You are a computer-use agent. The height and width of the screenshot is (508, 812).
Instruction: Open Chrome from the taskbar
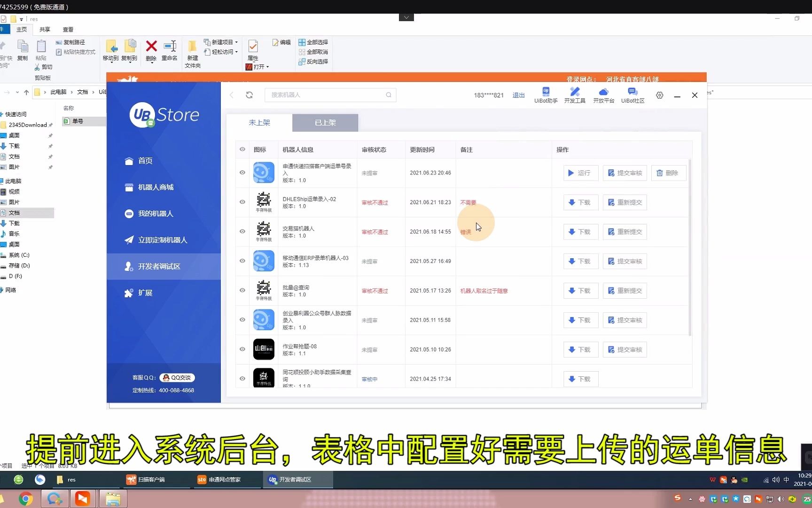(26, 499)
